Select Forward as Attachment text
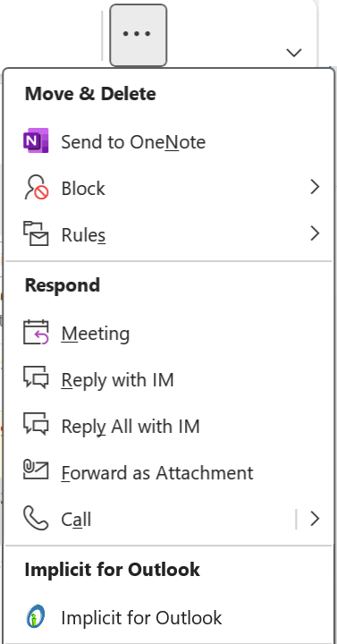Viewport: 337px width, 644px height. pyautogui.click(x=157, y=473)
